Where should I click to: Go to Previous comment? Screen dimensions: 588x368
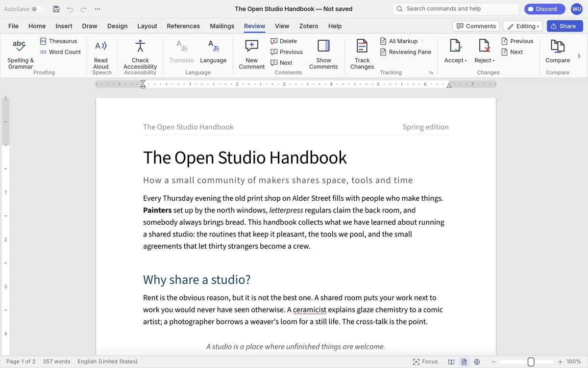(287, 52)
